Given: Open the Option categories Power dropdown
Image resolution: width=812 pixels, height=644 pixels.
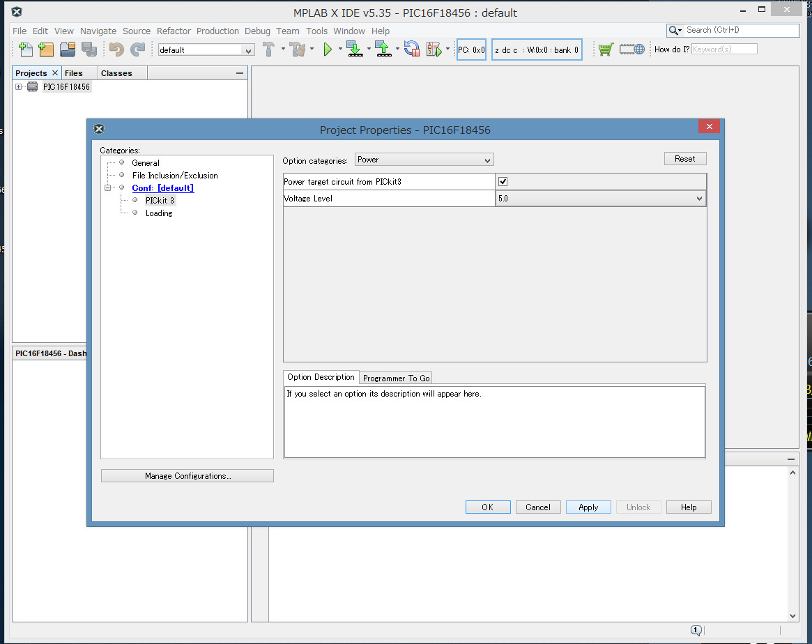Looking at the screenshot, I should [424, 160].
